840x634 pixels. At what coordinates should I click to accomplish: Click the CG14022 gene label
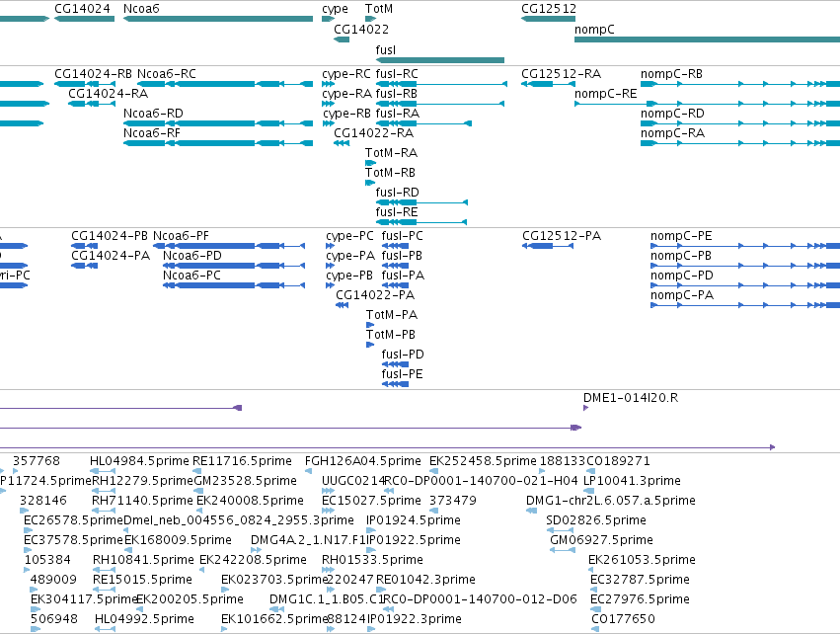coord(361,30)
